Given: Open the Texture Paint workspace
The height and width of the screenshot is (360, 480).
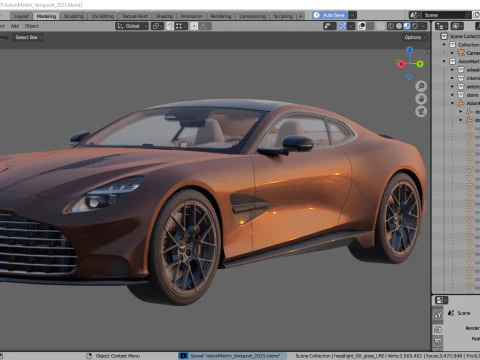Looking at the screenshot, I should pos(134,16).
